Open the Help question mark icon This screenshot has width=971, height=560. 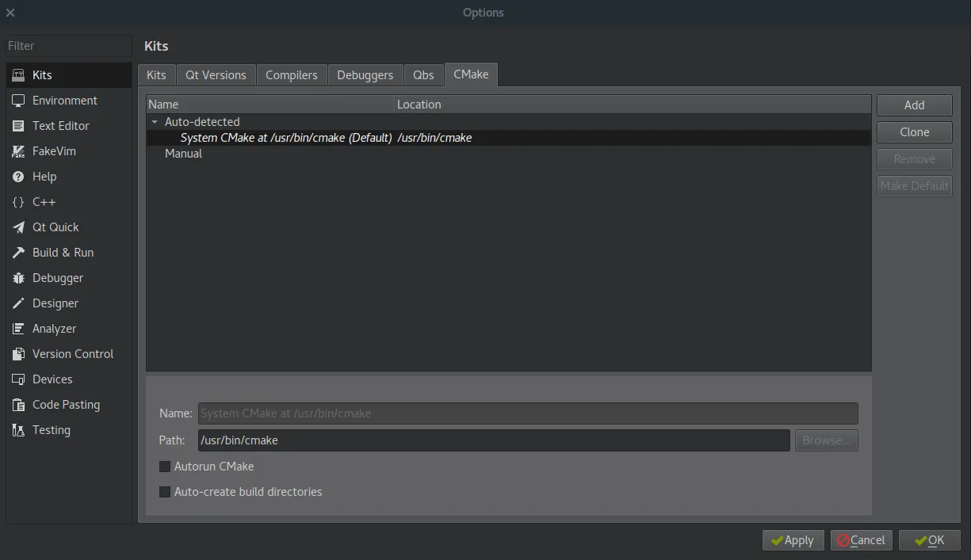[18, 177]
